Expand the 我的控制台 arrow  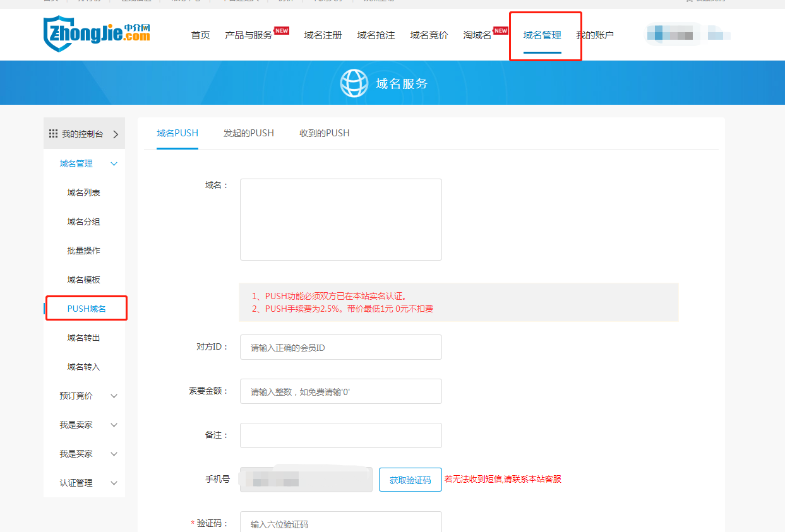pyautogui.click(x=116, y=134)
